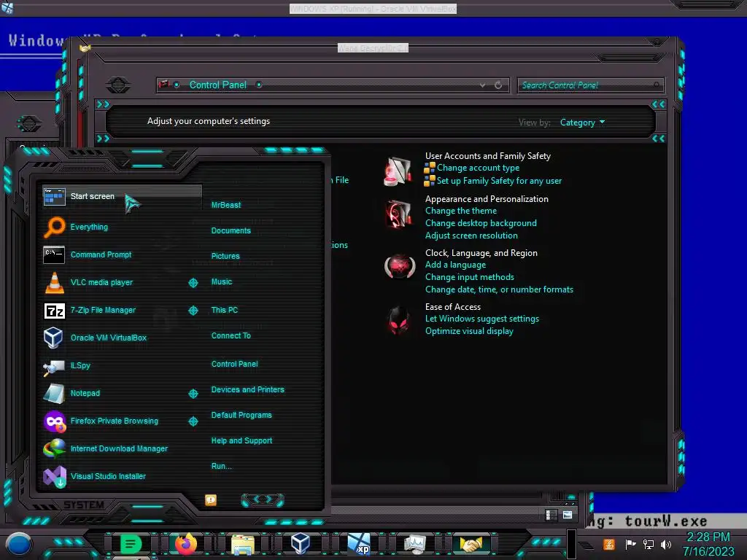Open Firefox from the taskbar
747x560 pixels.
coord(186,544)
